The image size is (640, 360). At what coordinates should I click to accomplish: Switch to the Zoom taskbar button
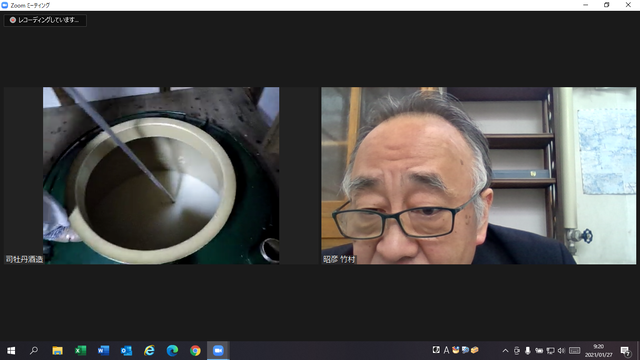[x=218, y=351]
